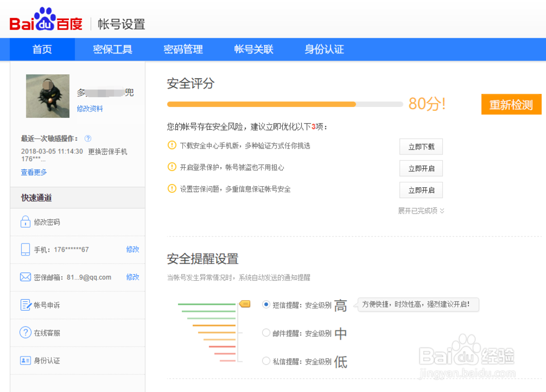Select the 短信提醒 radio button

[266, 305]
